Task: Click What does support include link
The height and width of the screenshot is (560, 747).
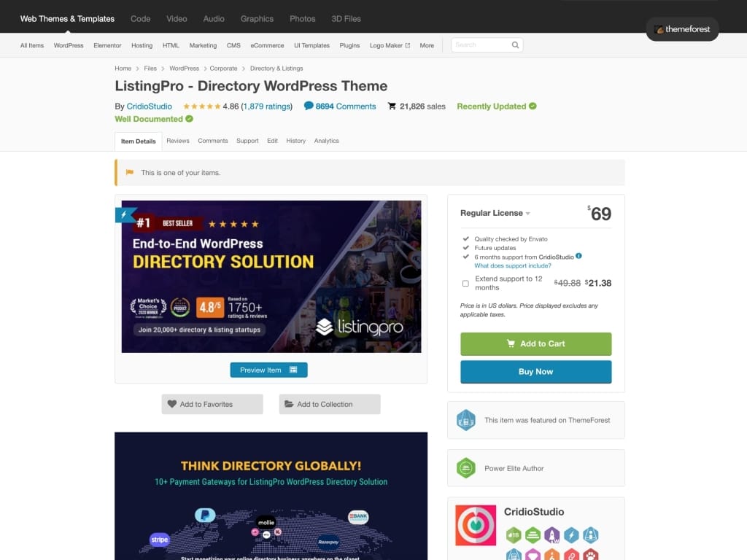Action: tap(513, 265)
